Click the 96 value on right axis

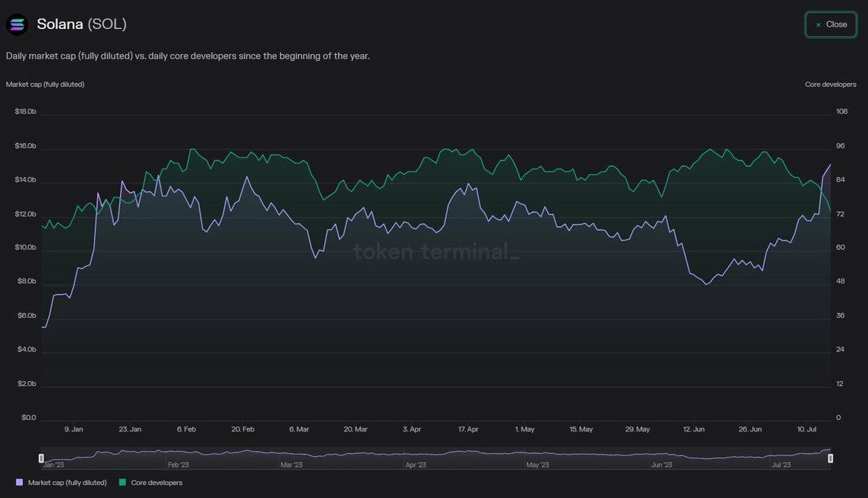point(841,146)
